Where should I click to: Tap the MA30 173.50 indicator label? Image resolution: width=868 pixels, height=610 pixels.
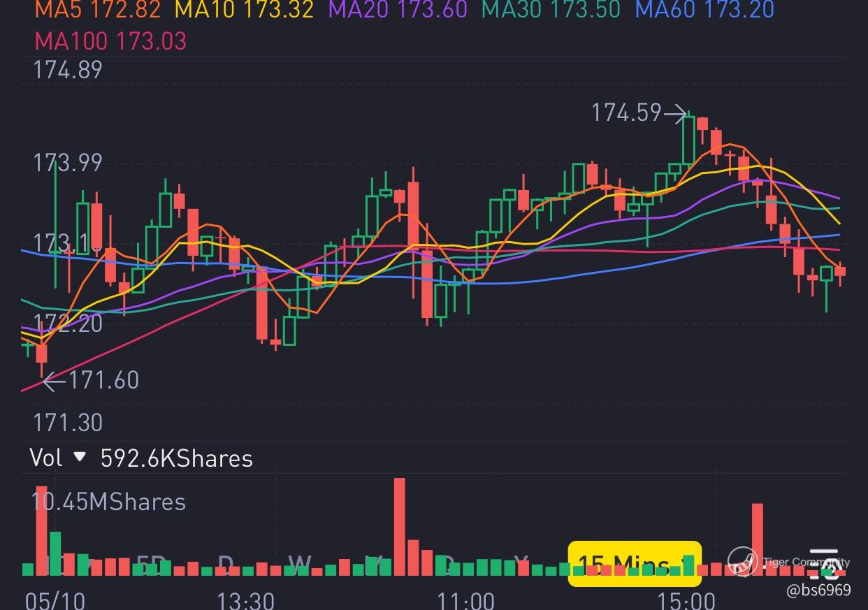coord(551,10)
